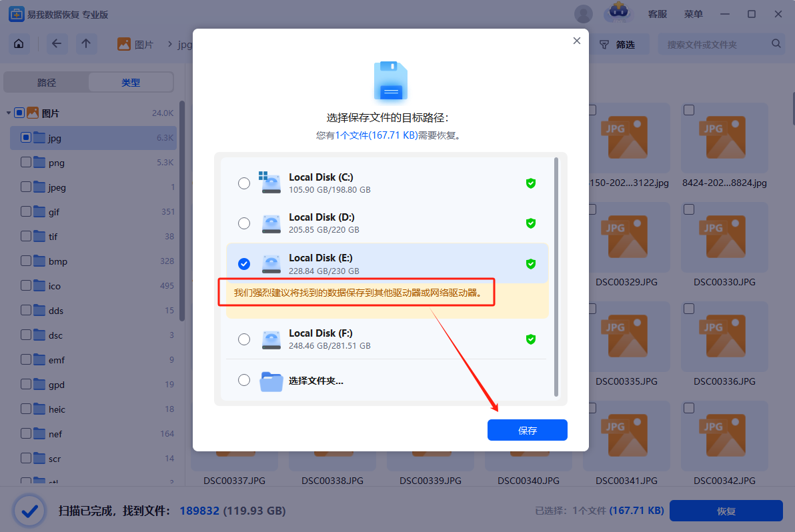
Task: Check the png folder checkbox
Action: coord(26,162)
